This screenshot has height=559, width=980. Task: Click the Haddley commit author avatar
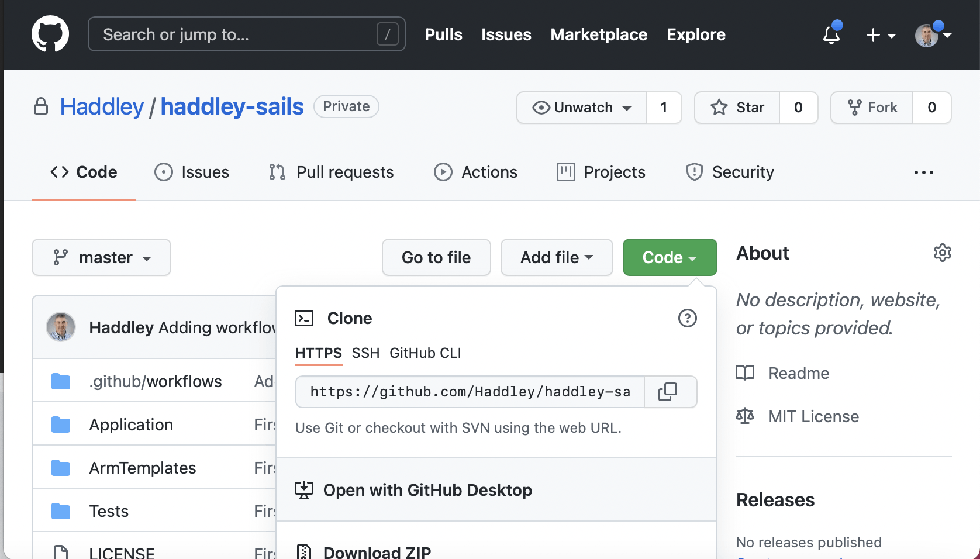61,327
